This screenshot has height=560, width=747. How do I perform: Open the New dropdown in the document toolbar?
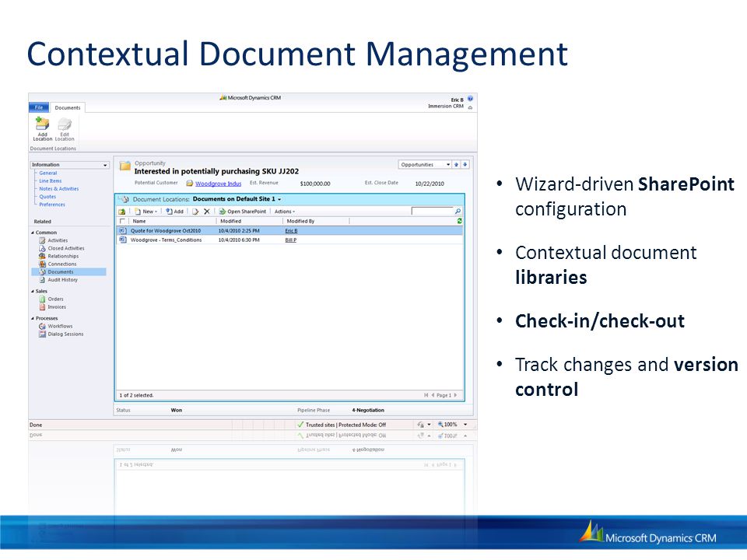pyautogui.click(x=146, y=212)
